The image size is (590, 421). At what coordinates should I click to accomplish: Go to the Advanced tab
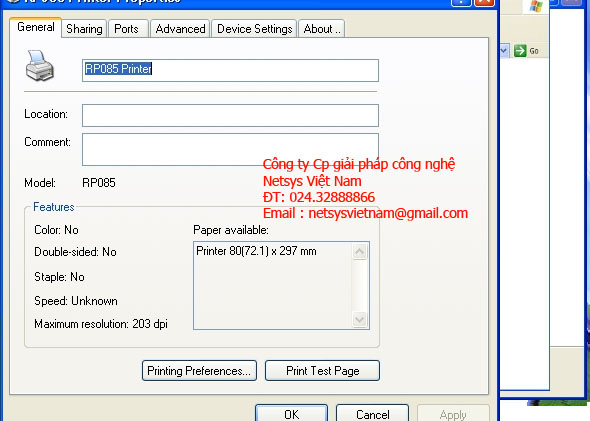click(x=180, y=29)
